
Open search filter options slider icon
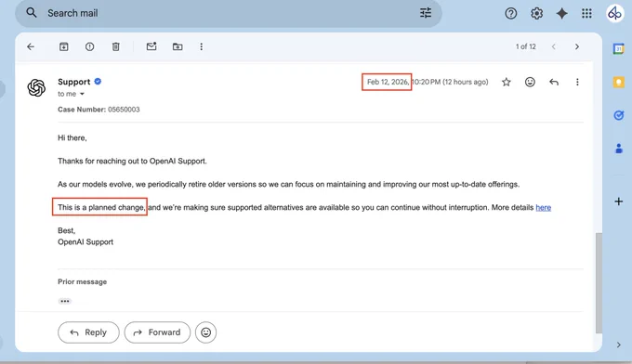point(426,13)
